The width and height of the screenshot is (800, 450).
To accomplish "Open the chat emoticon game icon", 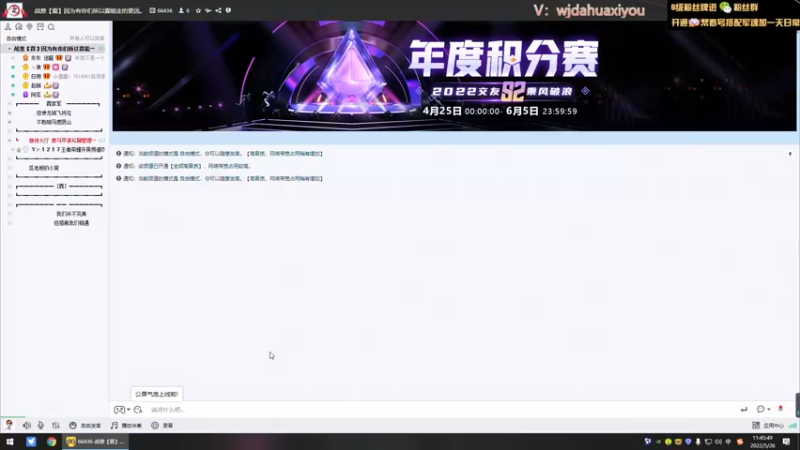I will click(119, 410).
